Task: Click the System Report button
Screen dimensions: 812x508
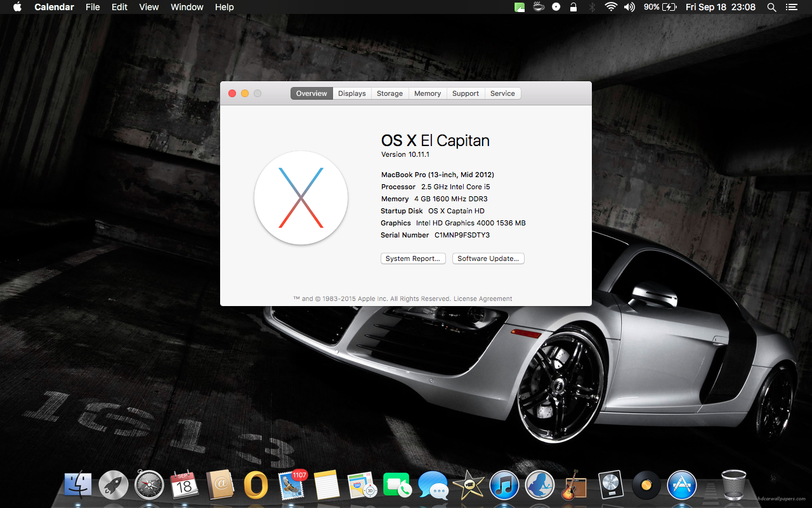Action: [x=413, y=258]
